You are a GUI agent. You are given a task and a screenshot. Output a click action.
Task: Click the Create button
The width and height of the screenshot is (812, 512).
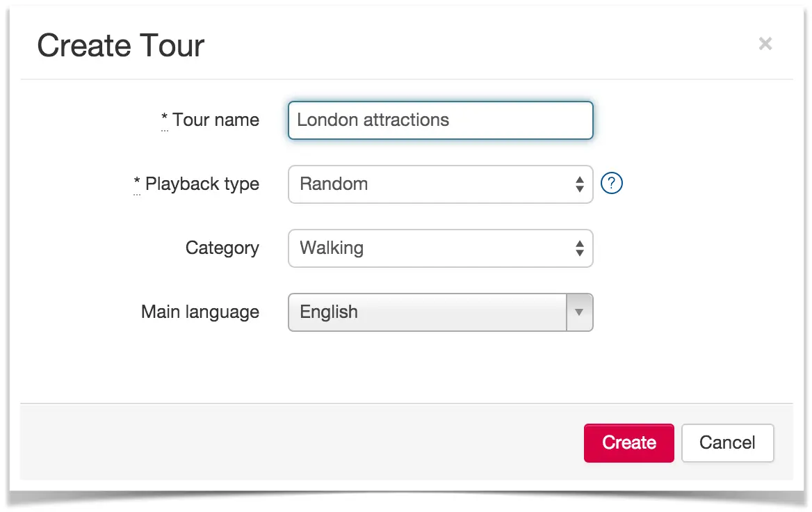point(628,442)
